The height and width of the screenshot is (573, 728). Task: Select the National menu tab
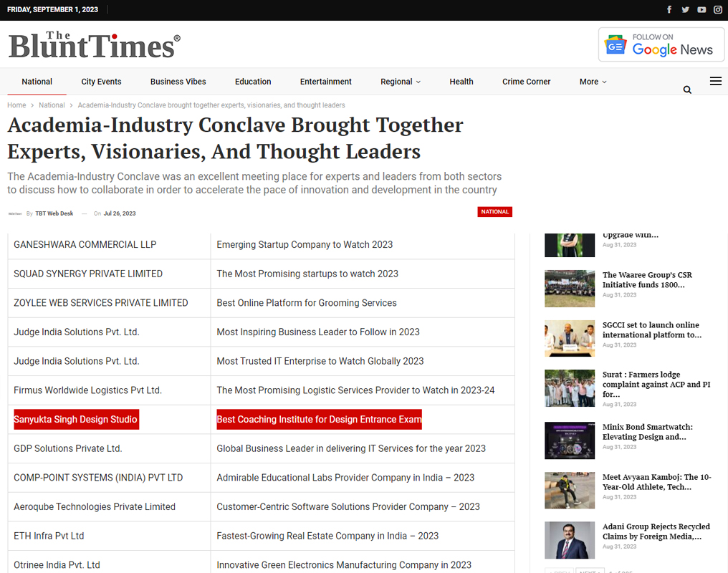coord(37,82)
